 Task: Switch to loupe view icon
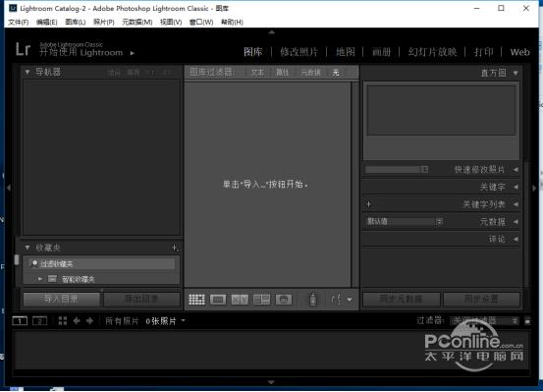(218, 300)
